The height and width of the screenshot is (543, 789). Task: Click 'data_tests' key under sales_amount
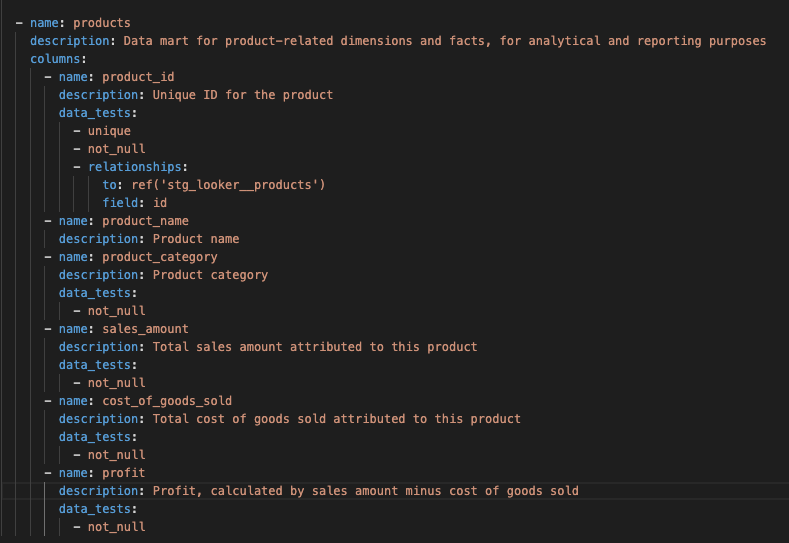pyautogui.click(x=95, y=365)
